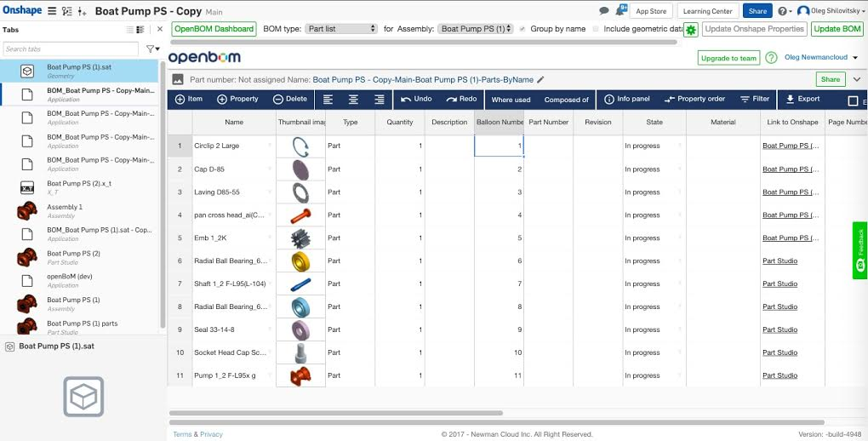Click the Circlip 2 Large thumbnail
Viewport: 868px width, 441px height.
tap(300, 146)
